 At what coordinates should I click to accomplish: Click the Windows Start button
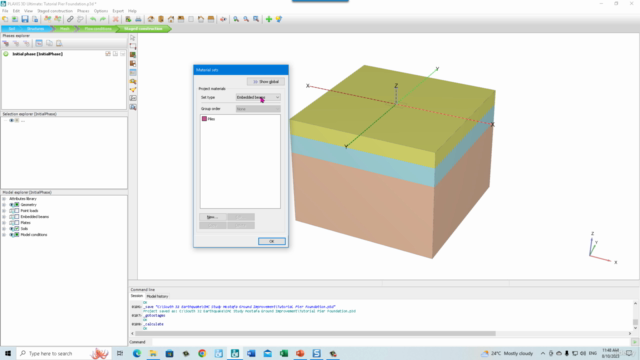click(x=8, y=353)
